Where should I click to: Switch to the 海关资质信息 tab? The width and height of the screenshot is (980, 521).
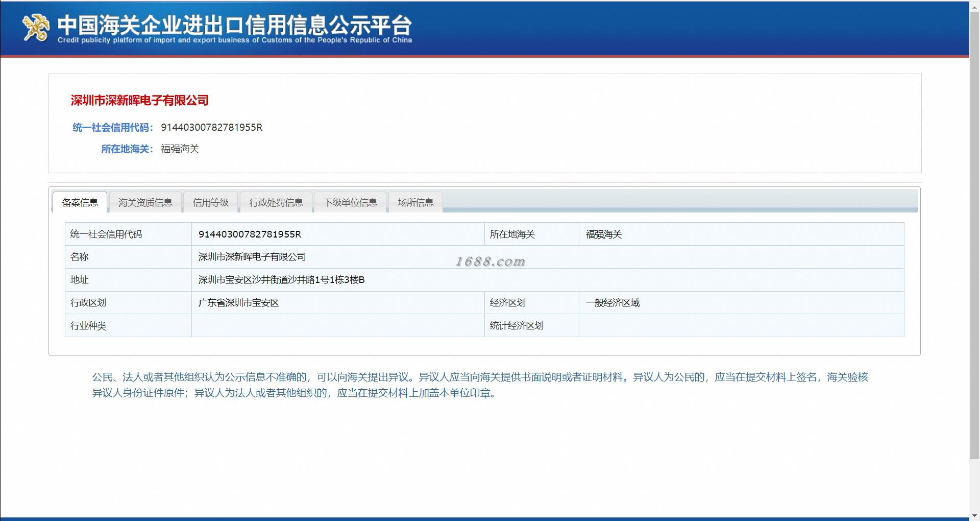click(x=145, y=202)
